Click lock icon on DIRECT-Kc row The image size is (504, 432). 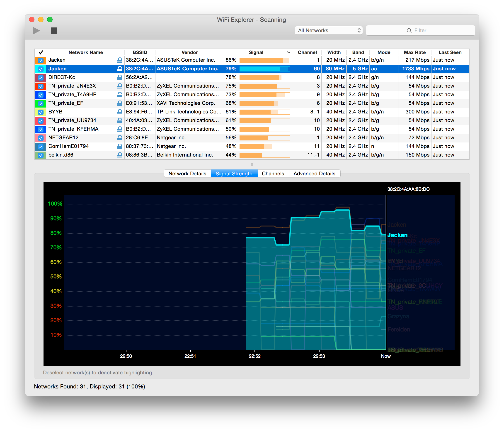120,77
